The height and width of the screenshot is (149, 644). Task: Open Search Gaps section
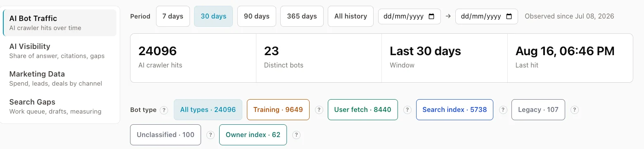pyautogui.click(x=59, y=106)
